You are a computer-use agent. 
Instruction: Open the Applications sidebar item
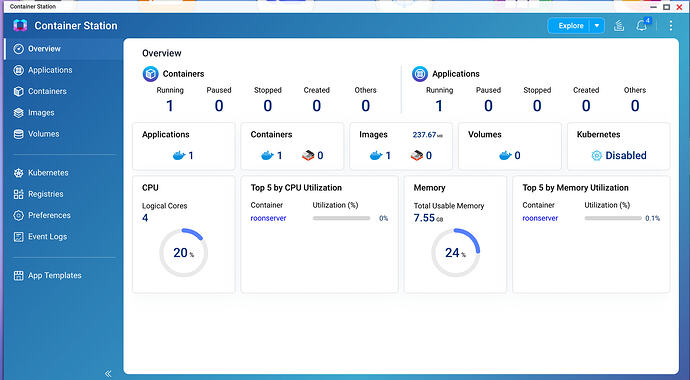tap(62, 70)
